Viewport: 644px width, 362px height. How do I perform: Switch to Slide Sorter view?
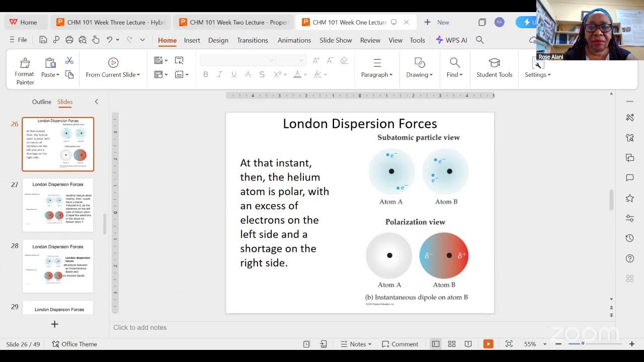pos(452,344)
